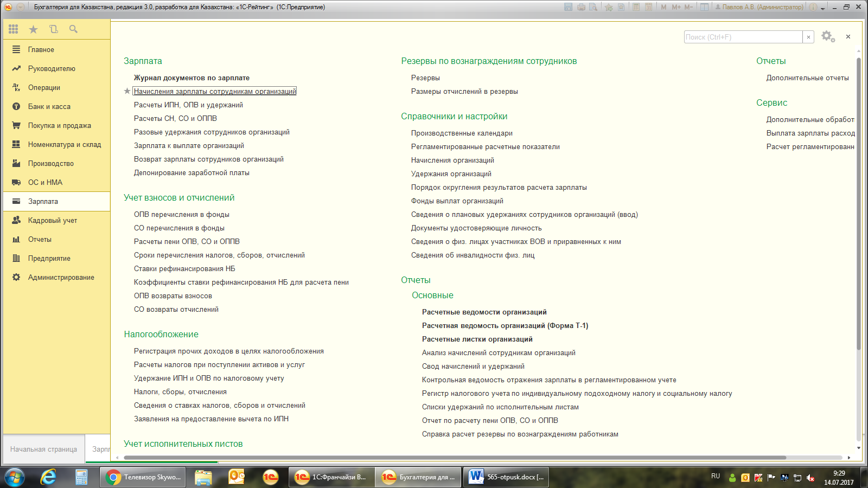Open the Кадровый учет section

click(x=56, y=220)
